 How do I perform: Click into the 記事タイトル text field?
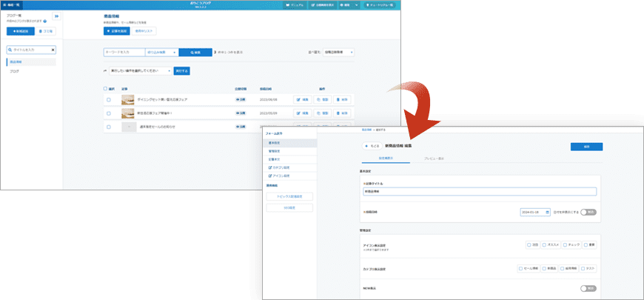tap(479, 191)
